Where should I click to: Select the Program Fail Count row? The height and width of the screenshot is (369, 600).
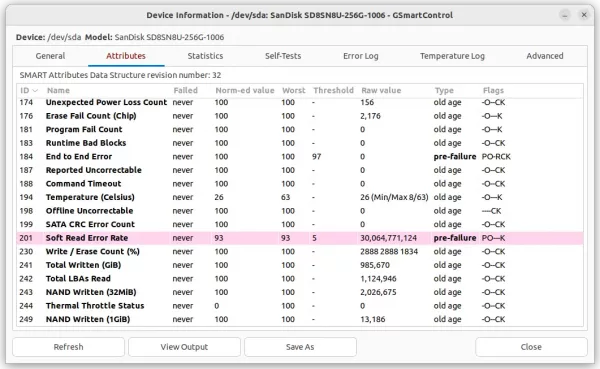(300, 129)
